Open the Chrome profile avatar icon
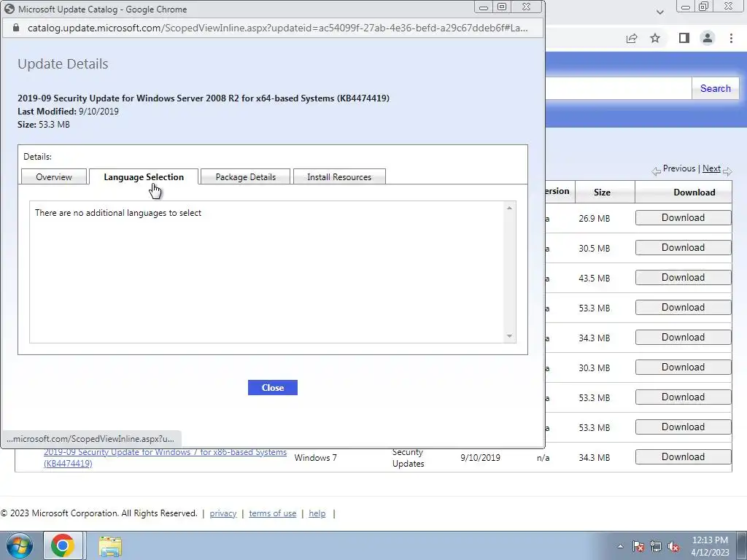747x560 pixels. pos(708,38)
